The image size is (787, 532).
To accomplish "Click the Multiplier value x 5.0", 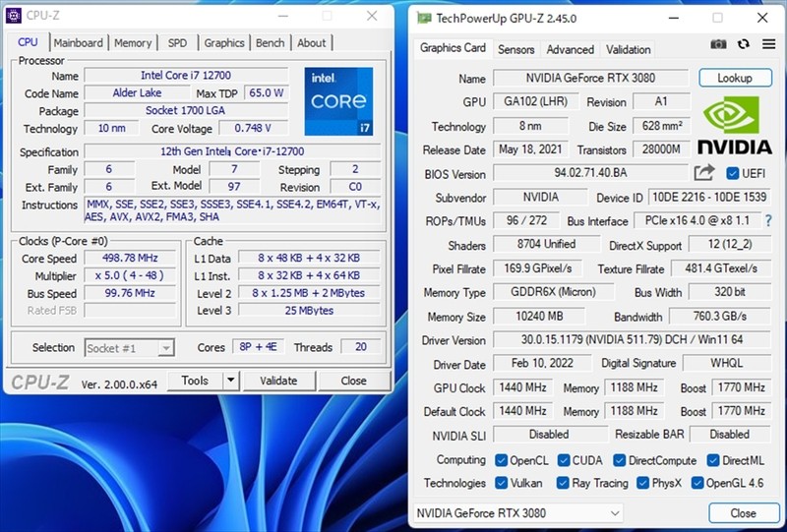I will coord(130,275).
